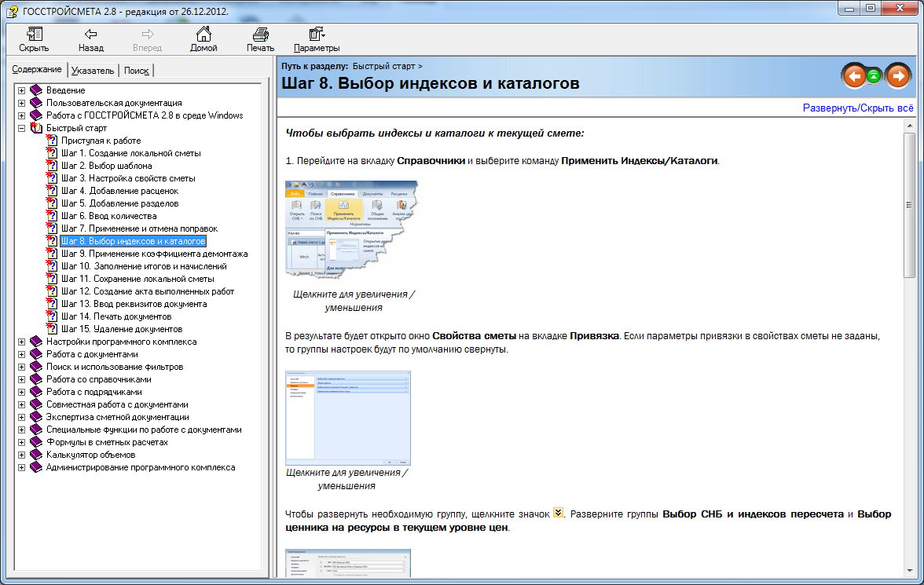Expand Работа с ГОССТРОЙСМЕТА 2.8 в среде Windows
The image size is (924, 585).
[x=21, y=115]
